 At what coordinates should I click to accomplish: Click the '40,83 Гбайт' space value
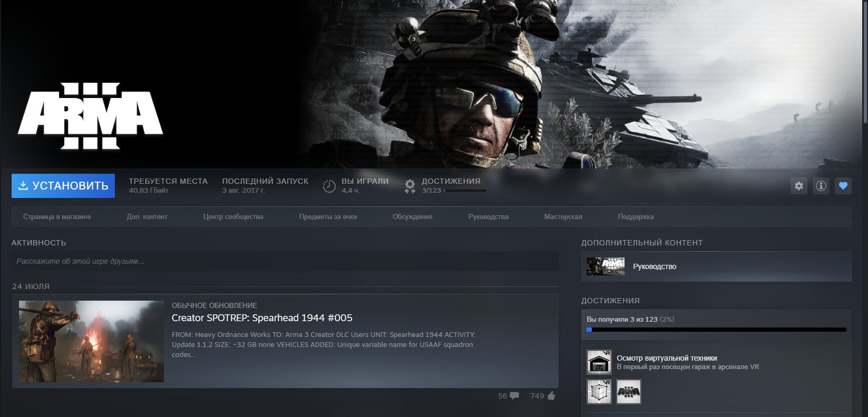149,191
